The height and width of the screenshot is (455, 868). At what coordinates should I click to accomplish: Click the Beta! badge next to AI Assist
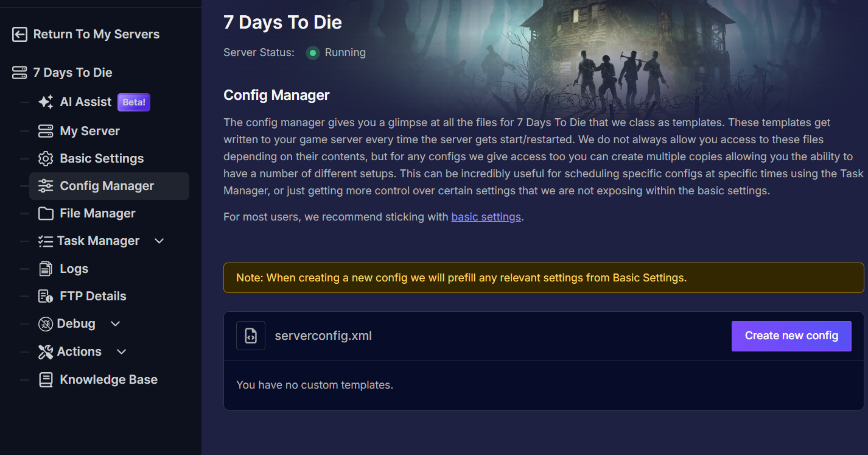(x=134, y=102)
